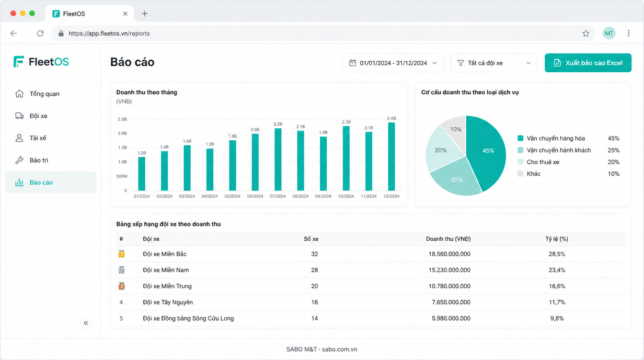
Task: Click Đội xe Miền Nam row name
Action: tap(166, 270)
